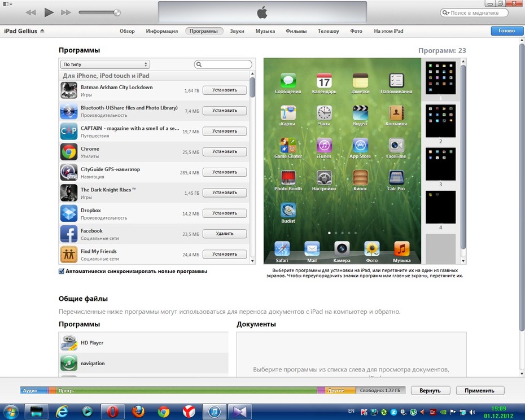Screen dimensions: 525x420
Task: Click the Напоминания icon on iPad screen
Action: pyautogui.click(x=396, y=81)
